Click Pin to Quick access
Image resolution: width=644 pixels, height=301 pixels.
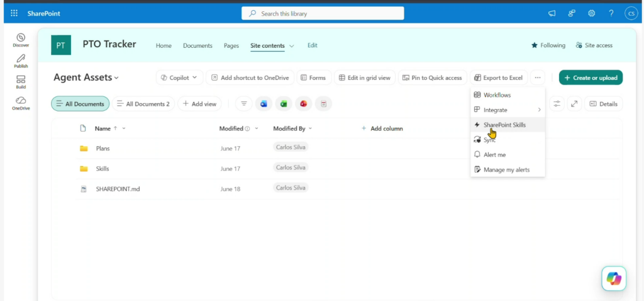[x=433, y=77]
